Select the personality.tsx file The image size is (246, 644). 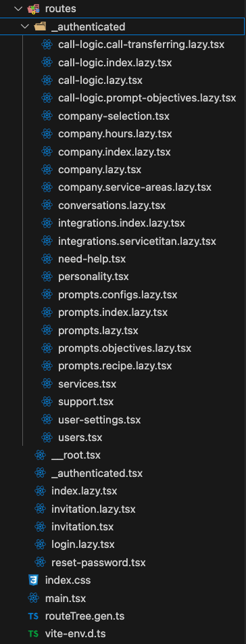click(93, 277)
